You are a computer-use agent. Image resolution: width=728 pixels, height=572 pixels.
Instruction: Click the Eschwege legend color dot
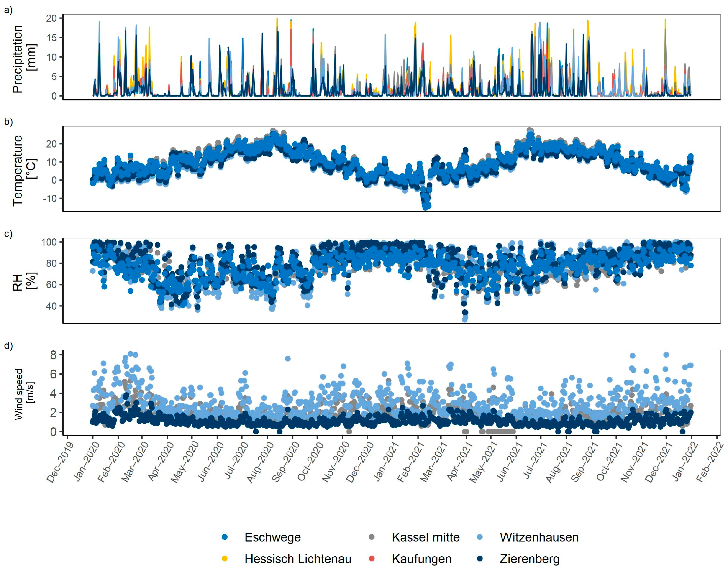coord(225,537)
